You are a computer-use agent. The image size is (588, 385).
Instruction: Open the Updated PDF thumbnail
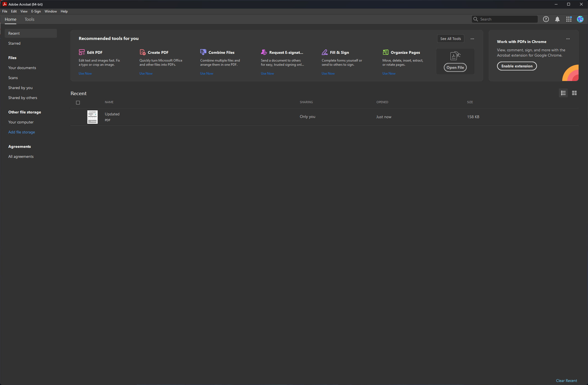[x=92, y=117]
